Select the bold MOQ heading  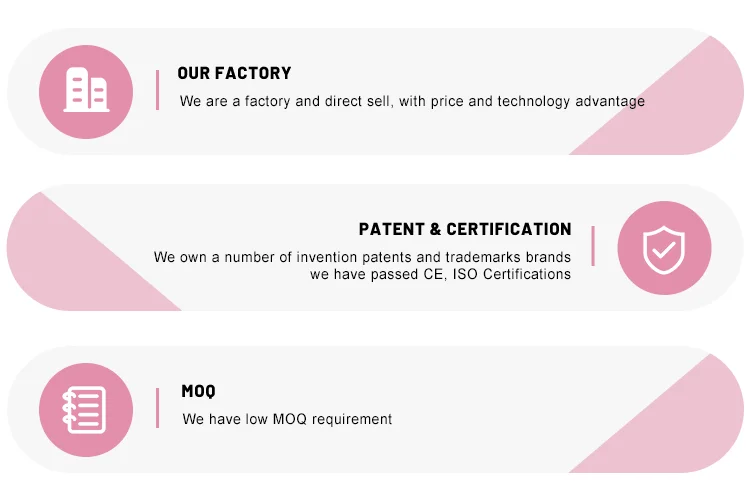pos(198,391)
